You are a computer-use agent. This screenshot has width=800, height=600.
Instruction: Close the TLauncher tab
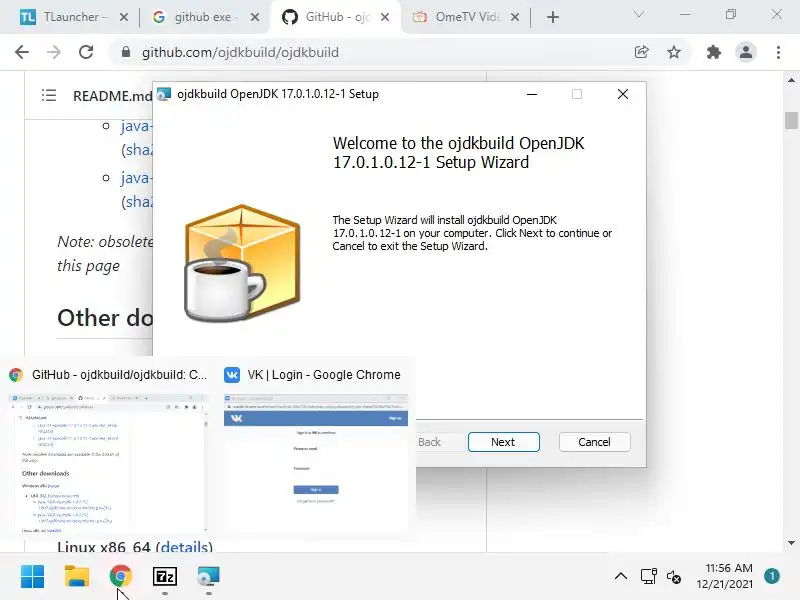(123, 17)
